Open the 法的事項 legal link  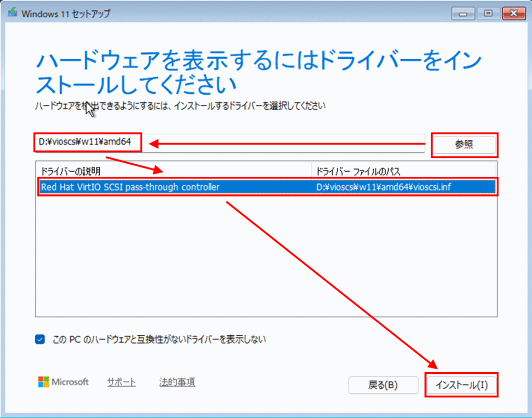177,382
